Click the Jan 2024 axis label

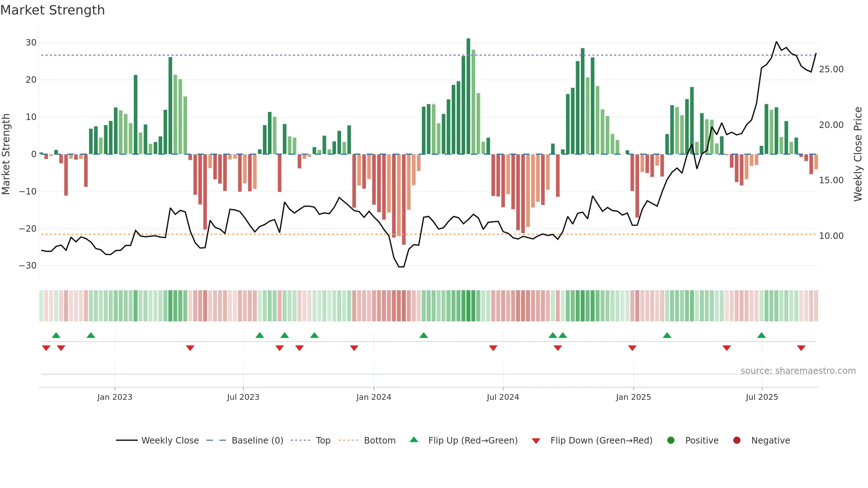tap(374, 397)
